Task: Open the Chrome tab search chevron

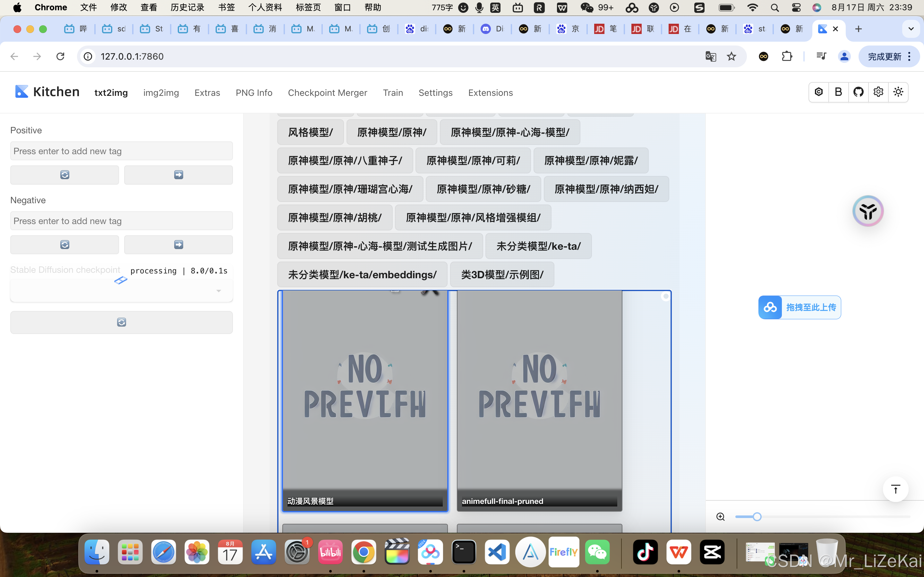Action: coord(911,29)
